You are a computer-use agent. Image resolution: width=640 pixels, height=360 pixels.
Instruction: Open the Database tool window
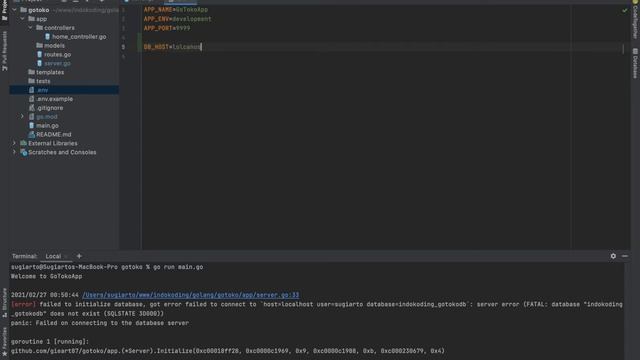pyautogui.click(x=635, y=63)
